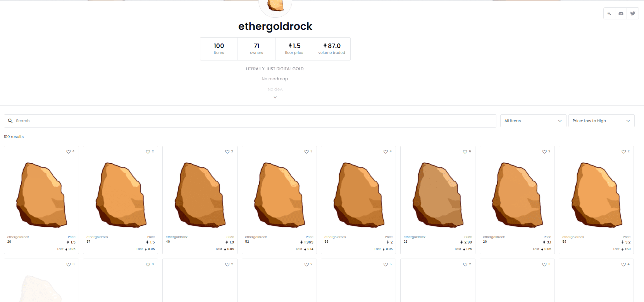644x302 pixels.
Task: Click the 'No roadmap.' description line
Action: [275, 79]
